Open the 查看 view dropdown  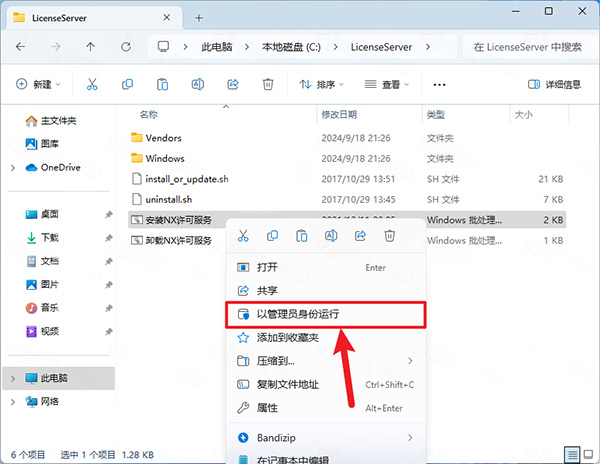pos(386,84)
